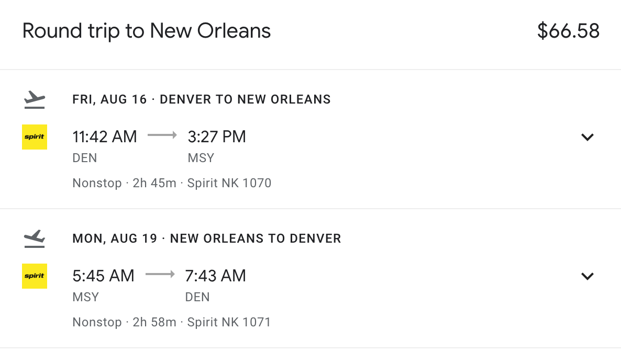Click the arrow between 5:45 AM and 7:43 AM

160,275
